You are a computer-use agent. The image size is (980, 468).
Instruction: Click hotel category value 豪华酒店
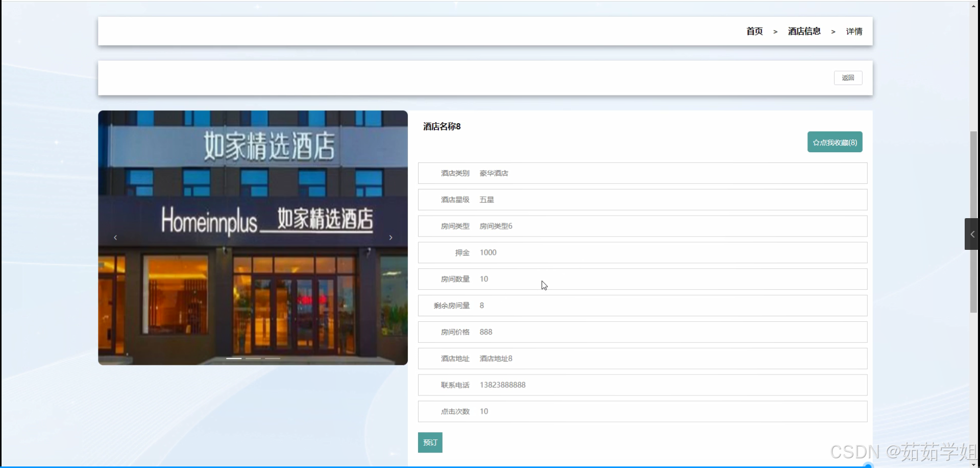click(494, 173)
